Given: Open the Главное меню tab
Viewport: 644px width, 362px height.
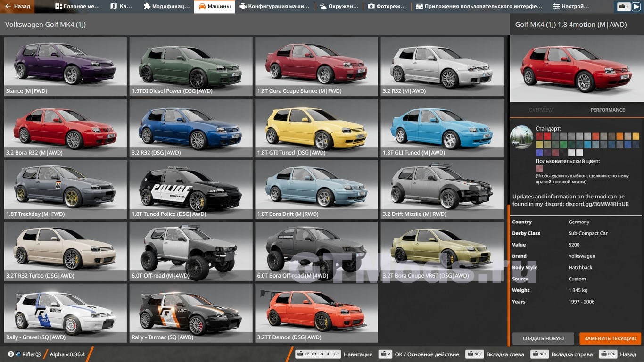Looking at the screenshot, I should click(77, 7).
